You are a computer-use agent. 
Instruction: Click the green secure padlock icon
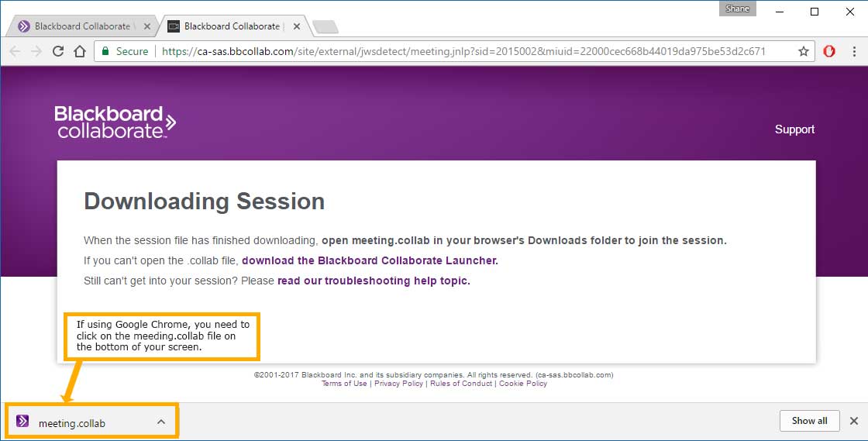click(x=105, y=51)
